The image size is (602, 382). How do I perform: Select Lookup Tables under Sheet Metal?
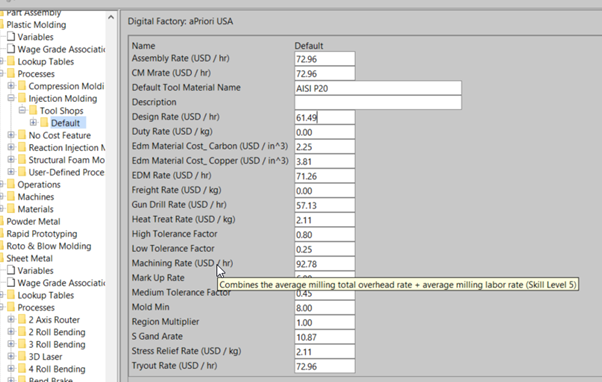[x=41, y=295]
